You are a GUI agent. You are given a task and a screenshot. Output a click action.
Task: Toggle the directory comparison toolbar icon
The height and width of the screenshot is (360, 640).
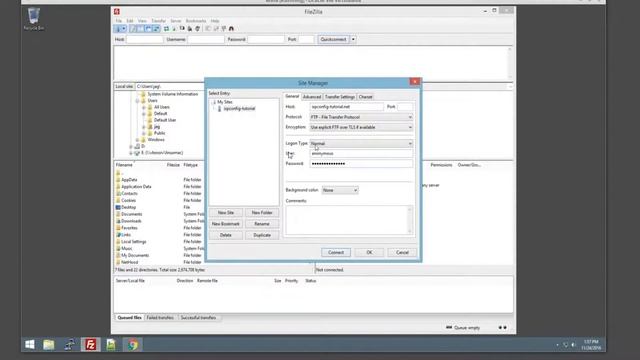tap(216, 29)
